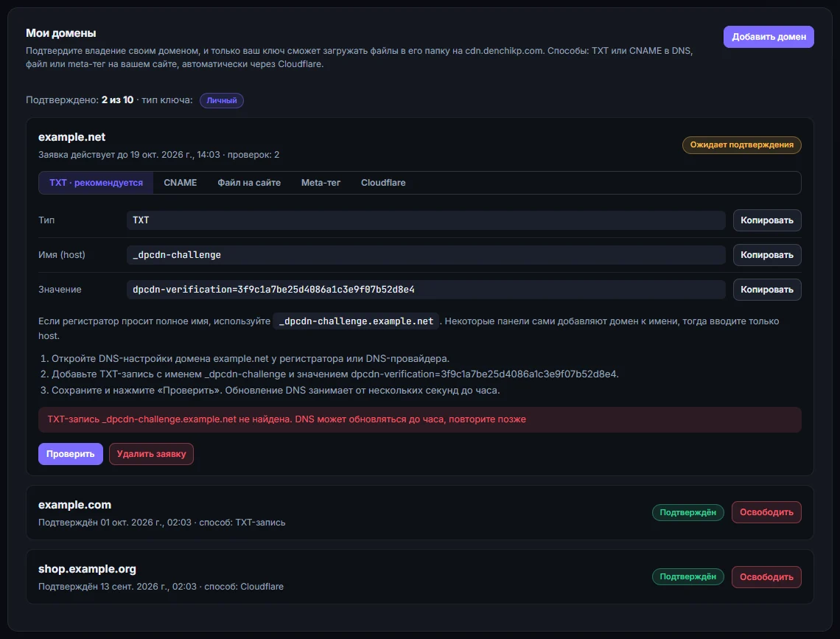Click the «Подтверждён 01 окт. 2026» line
This screenshot has width=840, height=639.
click(162, 523)
